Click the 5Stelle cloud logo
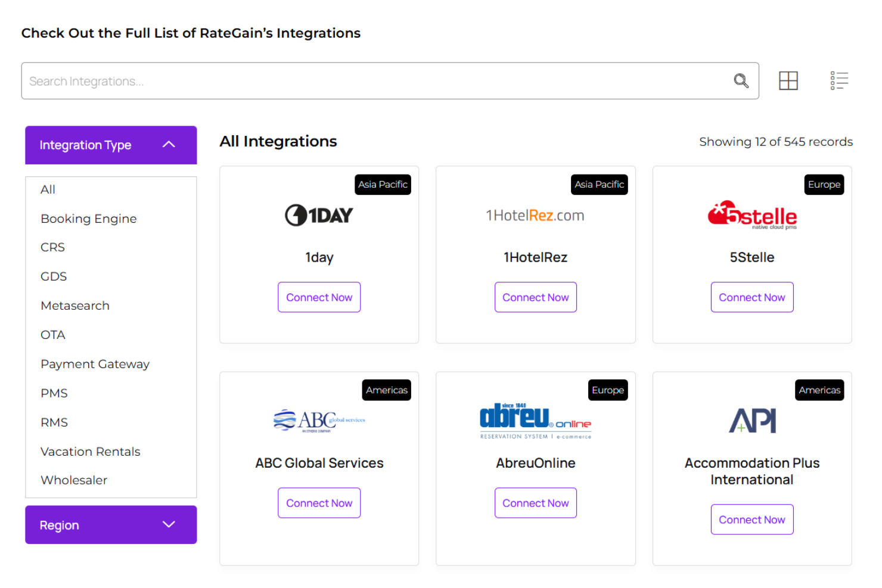Viewport: 882px width, 588px height. [x=751, y=215]
